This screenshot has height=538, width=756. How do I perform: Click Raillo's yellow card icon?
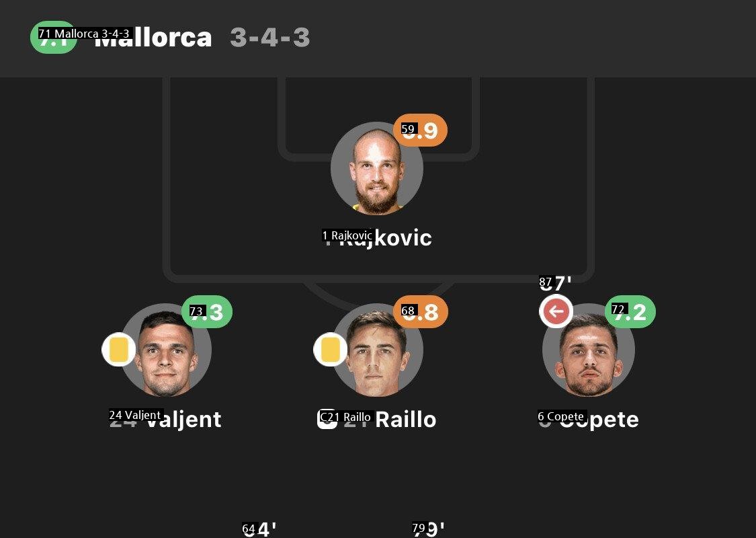[331, 350]
